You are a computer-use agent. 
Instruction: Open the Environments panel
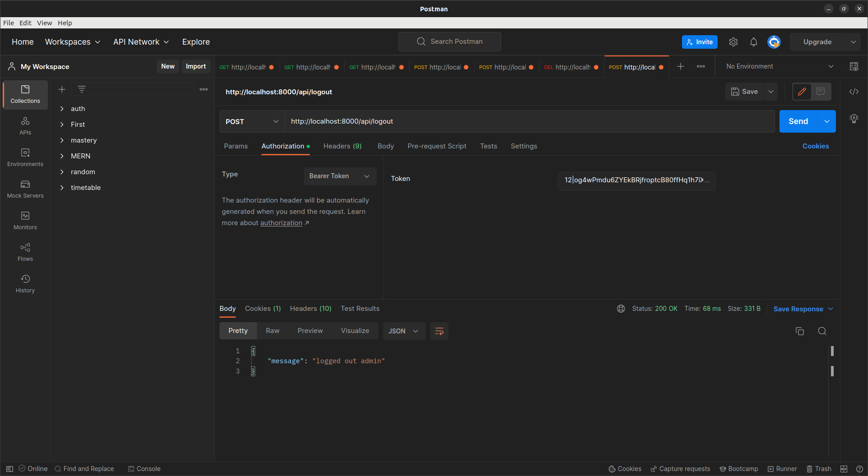pos(25,157)
